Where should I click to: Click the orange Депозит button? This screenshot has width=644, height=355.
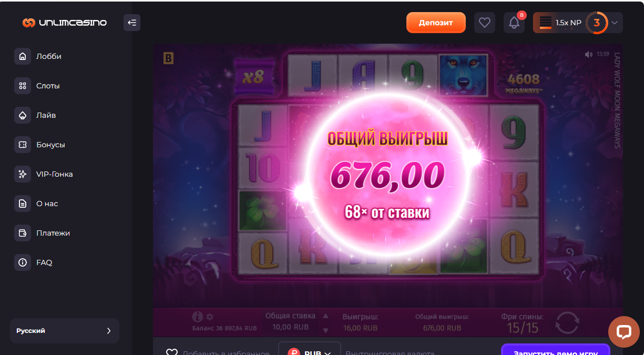click(x=436, y=23)
